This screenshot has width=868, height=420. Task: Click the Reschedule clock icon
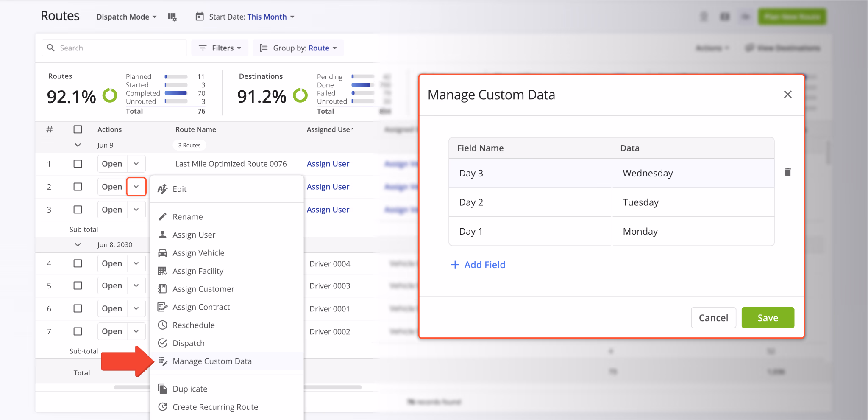tap(162, 325)
